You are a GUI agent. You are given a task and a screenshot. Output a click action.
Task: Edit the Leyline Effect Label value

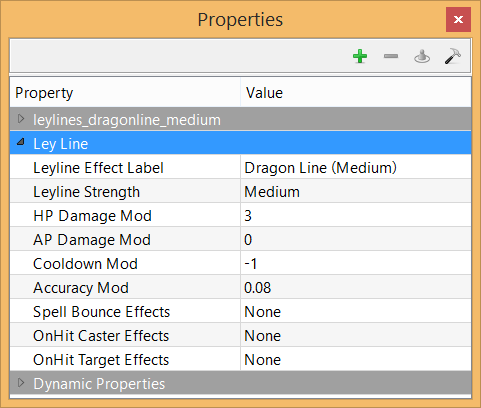click(x=356, y=167)
